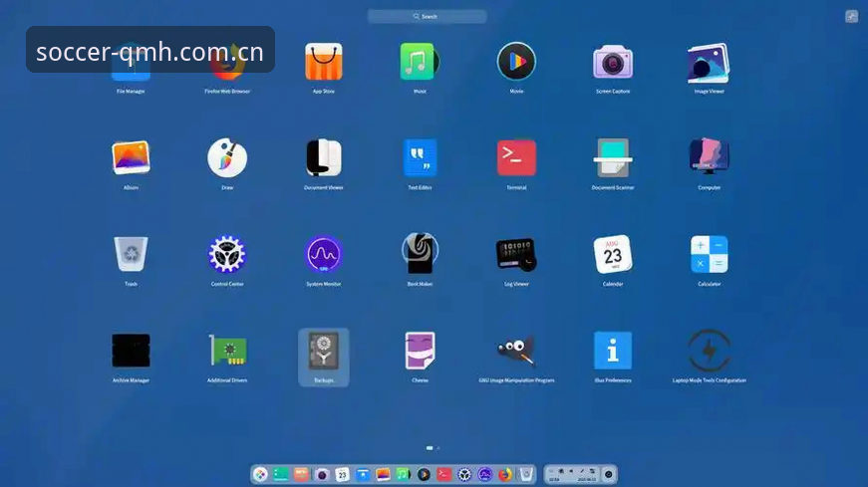The height and width of the screenshot is (487, 868).
Task: Open Document Viewer
Action: tap(324, 157)
